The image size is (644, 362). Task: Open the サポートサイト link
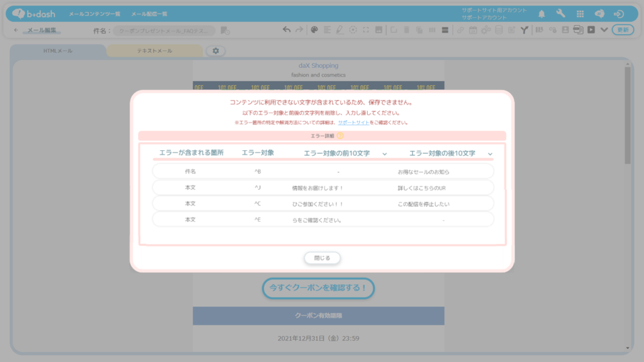pos(353,123)
